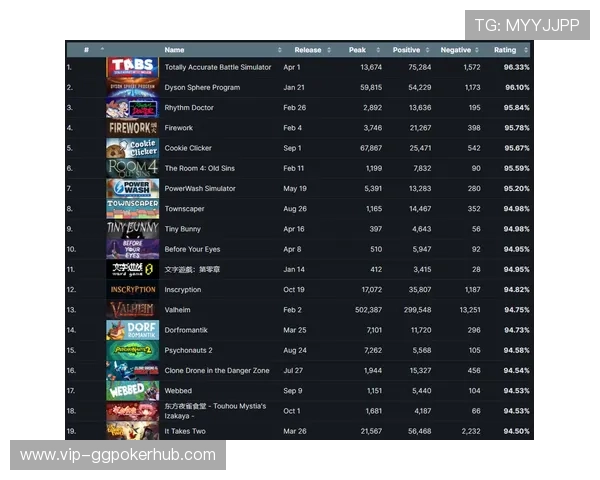Select the PowerWash Simulator logo image
This screenshot has height=480, width=600.
pos(132,189)
